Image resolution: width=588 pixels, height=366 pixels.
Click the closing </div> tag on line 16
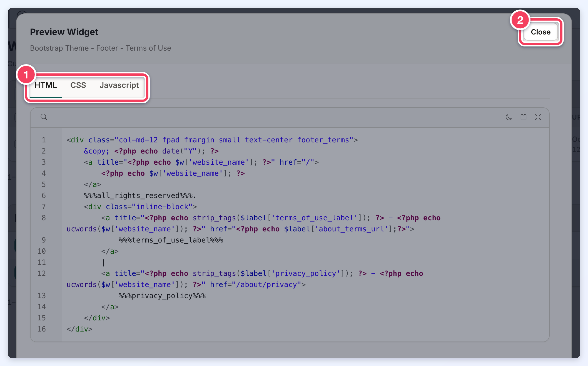coord(79,329)
